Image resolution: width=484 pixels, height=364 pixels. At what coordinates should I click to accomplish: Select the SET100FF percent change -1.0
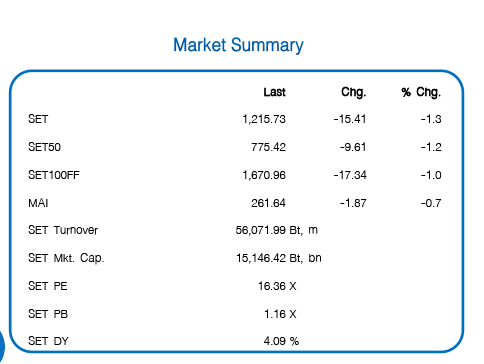[431, 175]
